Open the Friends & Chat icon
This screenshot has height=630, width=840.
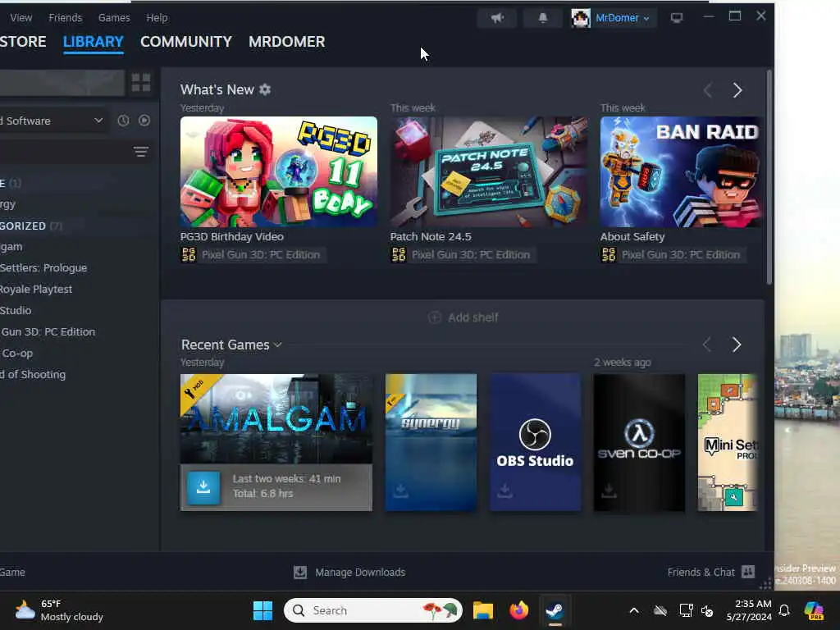point(748,572)
